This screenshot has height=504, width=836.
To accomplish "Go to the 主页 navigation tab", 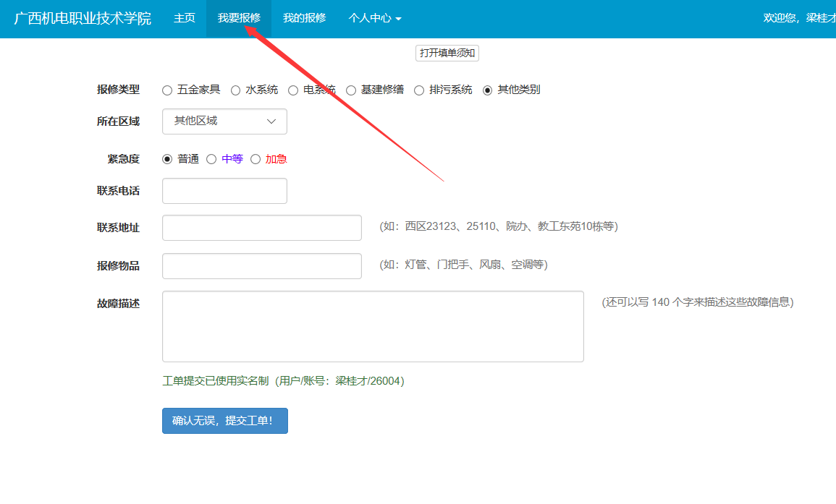I will point(185,18).
